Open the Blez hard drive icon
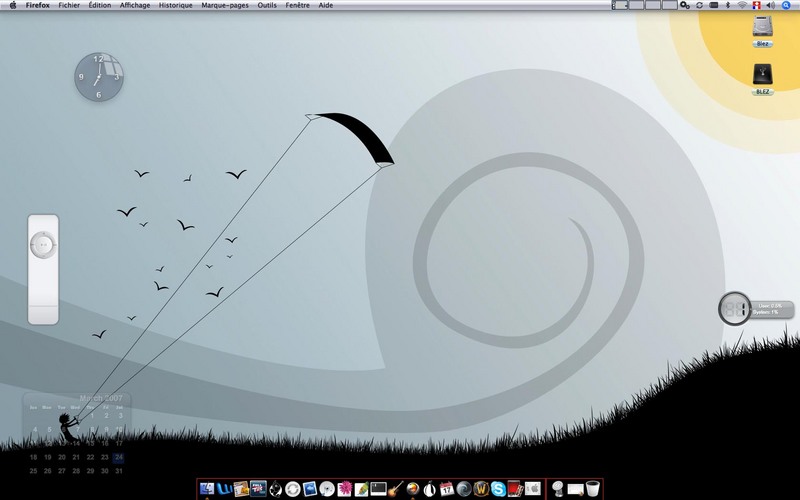 click(762, 31)
